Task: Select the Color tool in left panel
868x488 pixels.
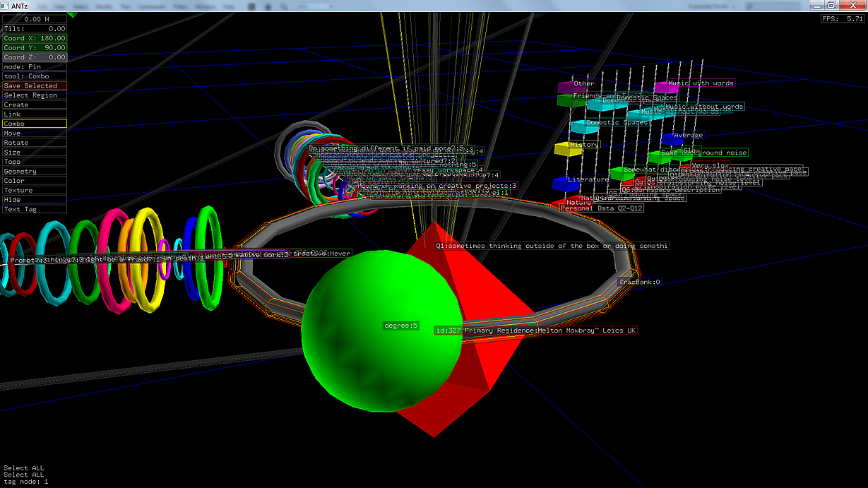Action: pyautogui.click(x=35, y=181)
